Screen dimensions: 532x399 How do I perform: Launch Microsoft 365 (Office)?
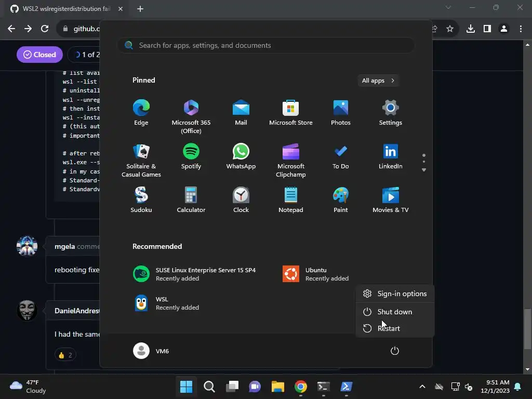coord(191,116)
